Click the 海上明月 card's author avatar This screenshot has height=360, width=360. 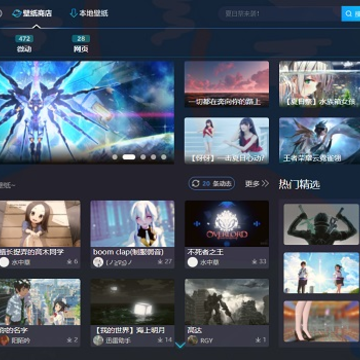98,340
